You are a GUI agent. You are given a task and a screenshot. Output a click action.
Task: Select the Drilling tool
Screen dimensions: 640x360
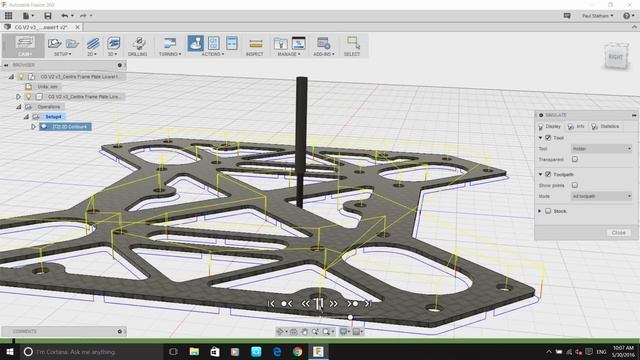[138, 46]
